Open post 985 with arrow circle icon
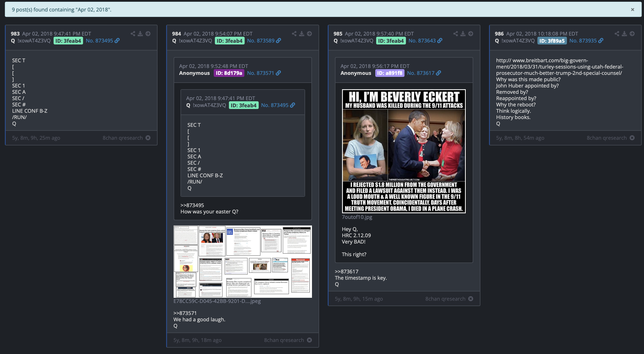644x354 pixels. (x=471, y=34)
